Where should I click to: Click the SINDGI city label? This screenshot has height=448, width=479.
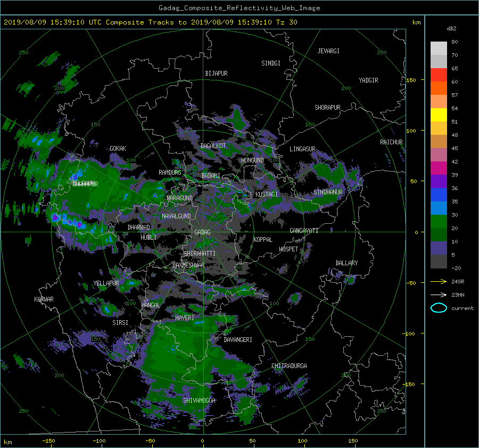[271, 63]
